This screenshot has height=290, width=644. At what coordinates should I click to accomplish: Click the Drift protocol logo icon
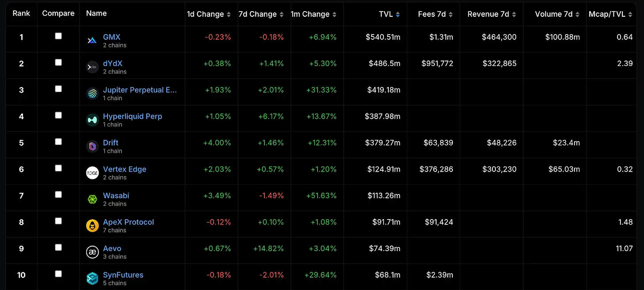pyautogui.click(x=92, y=147)
